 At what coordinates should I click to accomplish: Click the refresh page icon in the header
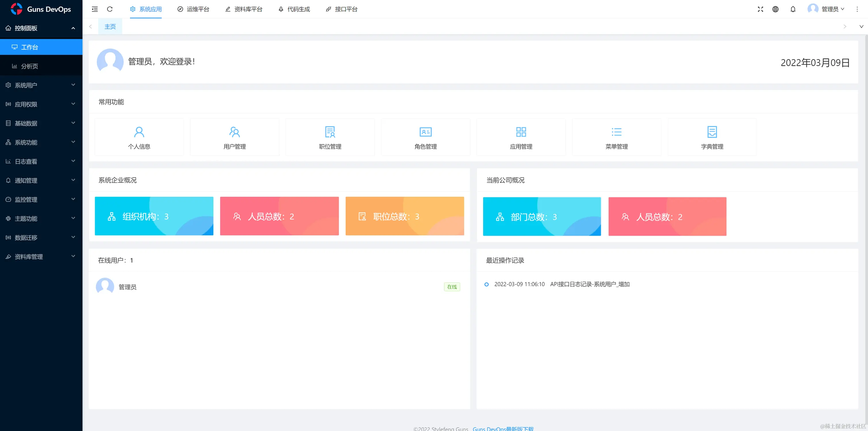click(110, 9)
